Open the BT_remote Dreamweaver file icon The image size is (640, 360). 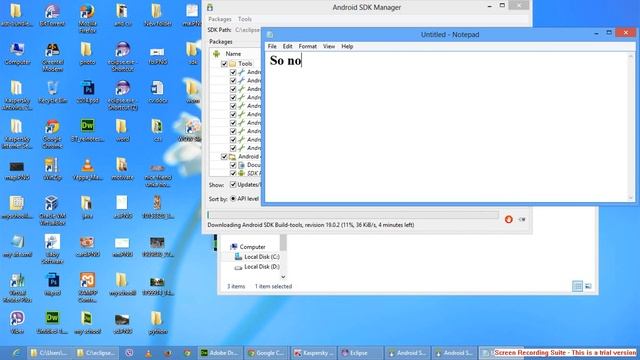pos(87,130)
